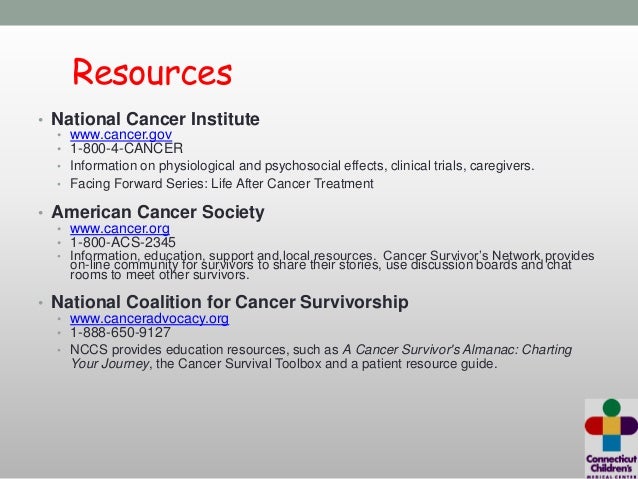Open the www.cancer.org hyperlink

coord(120,228)
